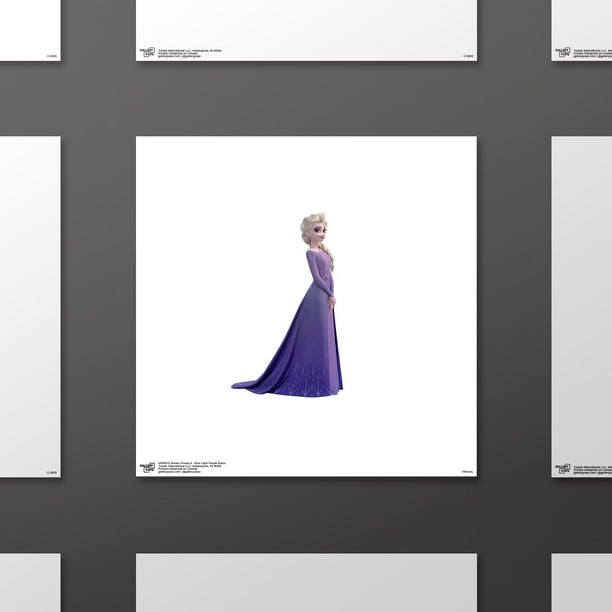This screenshot has width=612, height=612.
Task: Select Trends International text on center poster
Action: click(x=189, y=466)
